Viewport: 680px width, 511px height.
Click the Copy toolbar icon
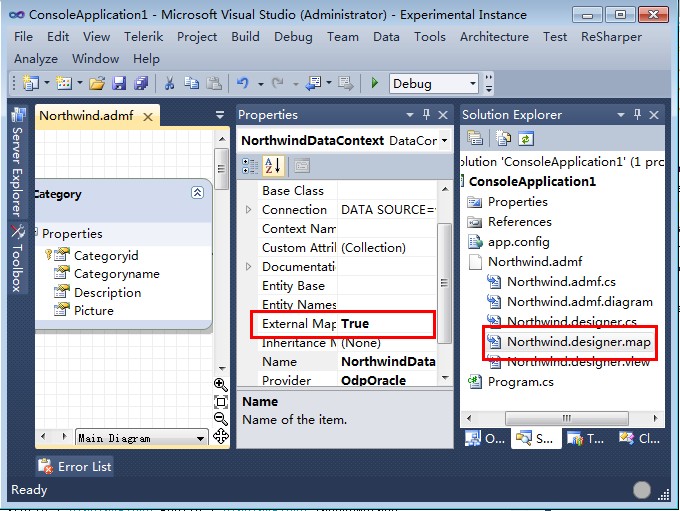pos(191,83)
